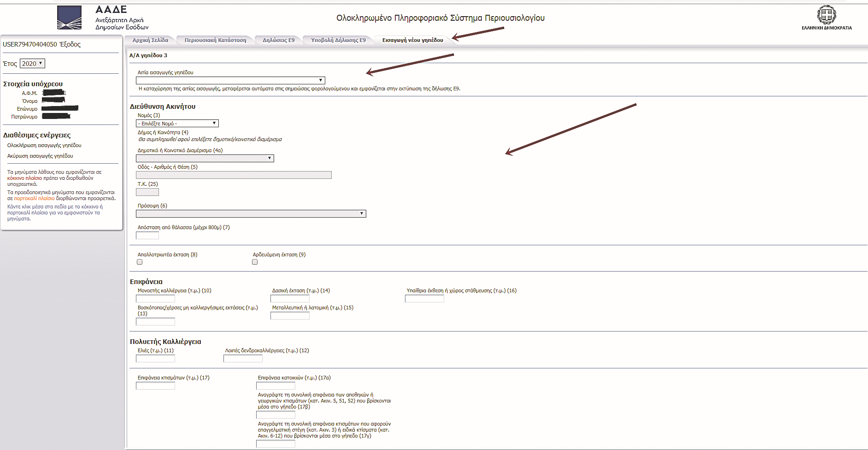This screenshot has width=868, height=450.
Task: Open the Αιτία εισαγωγής γηπέδου dropdown
Action: 230,80
